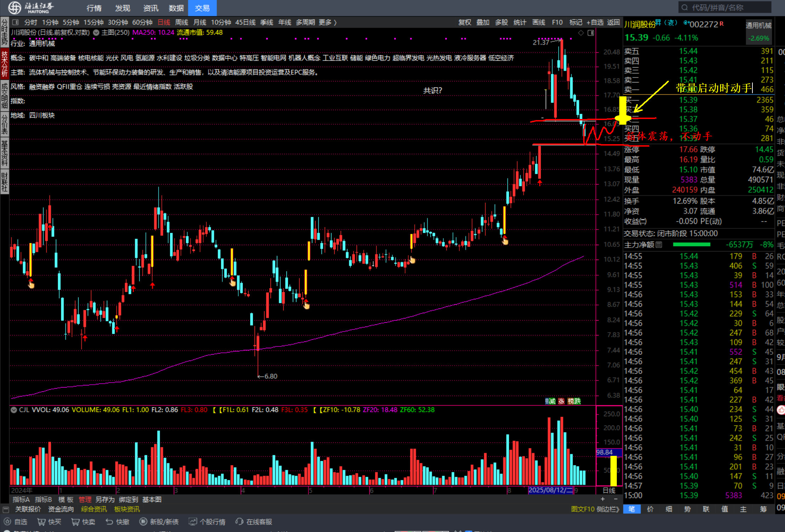Switch chart to 分时 view
This screenshot has width=785, height=532.
[x=30, y=22]
